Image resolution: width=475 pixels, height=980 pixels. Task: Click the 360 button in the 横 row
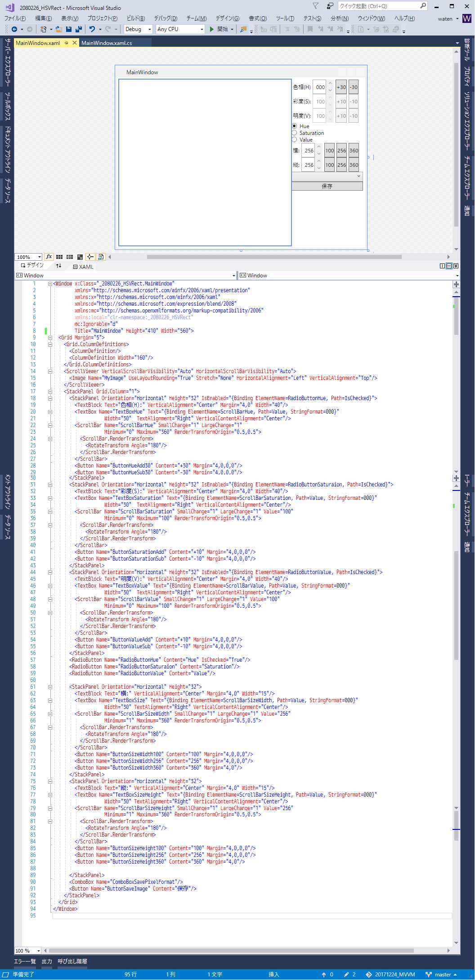[x=354, y=151]
